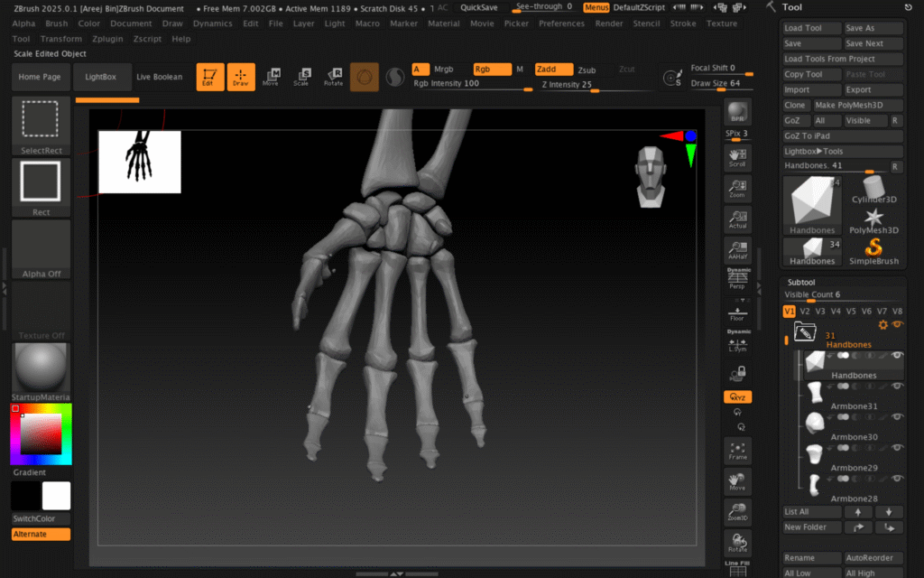Toggle Zadd sculpting mode

(x=553, y=70)
